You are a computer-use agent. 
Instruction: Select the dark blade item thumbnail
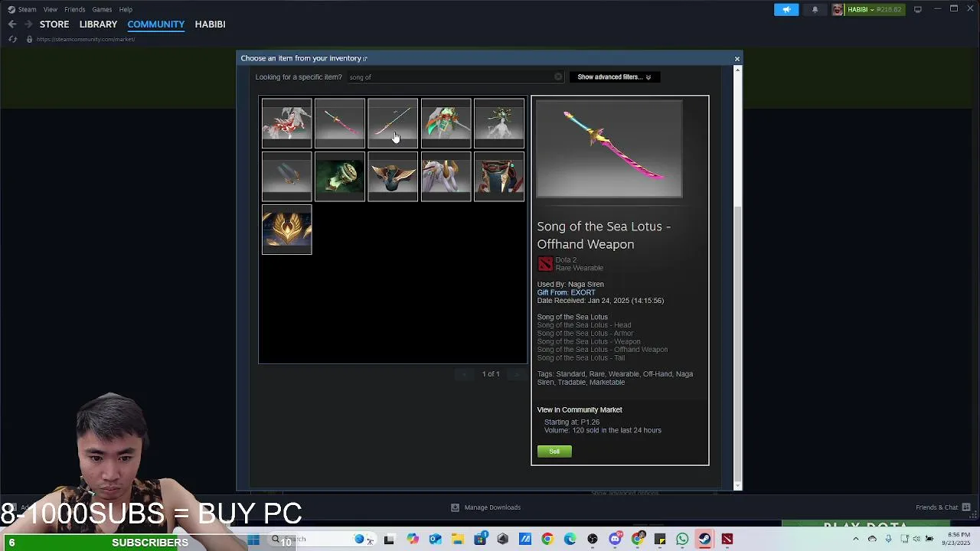(287, 176)
